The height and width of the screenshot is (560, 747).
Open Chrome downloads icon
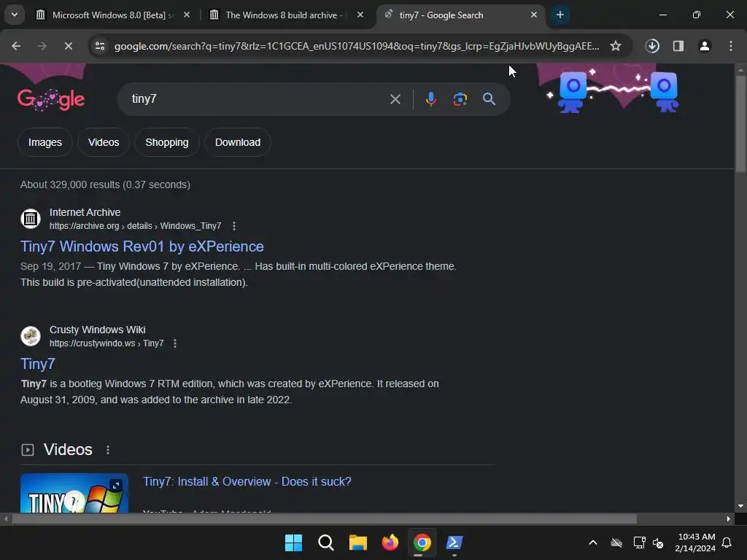coord(652,46)
